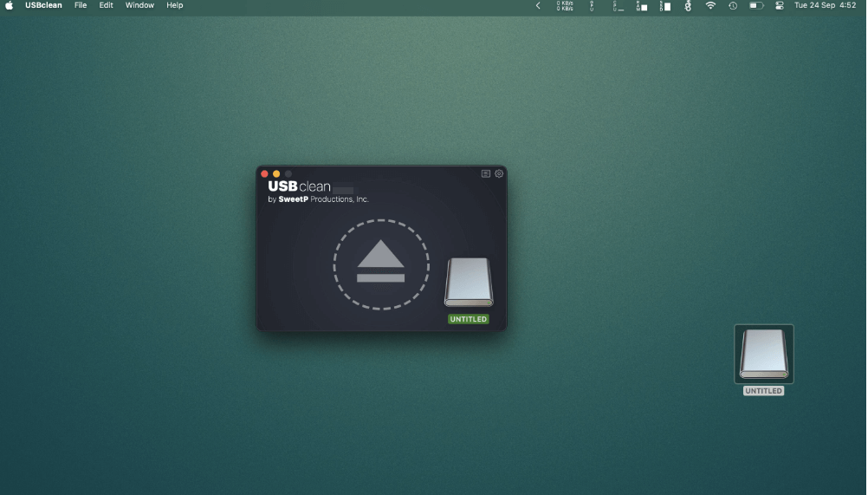Open the Wi-Fi status menu

click(710, 5)
